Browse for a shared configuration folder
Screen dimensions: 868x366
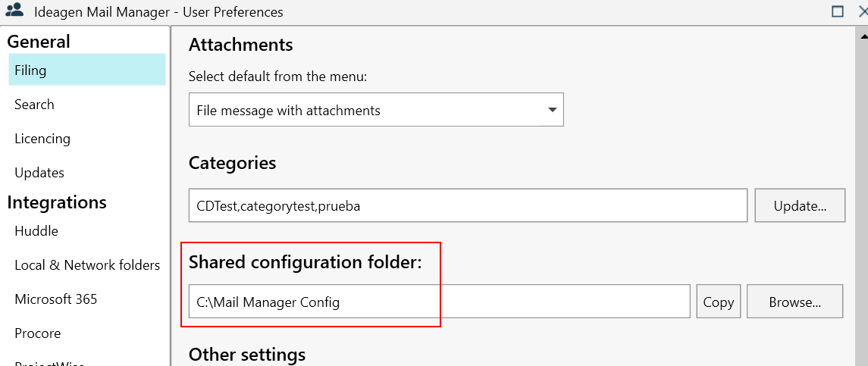coord(794,302)
